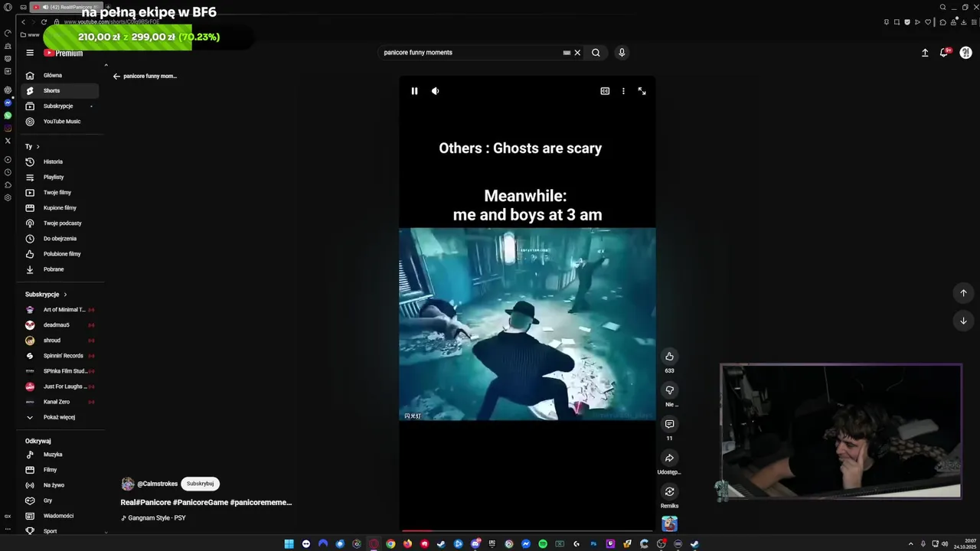Screen dimensions: 980x551
Task: Open the three-dot options menu on the Short
Action: [623, 91]
